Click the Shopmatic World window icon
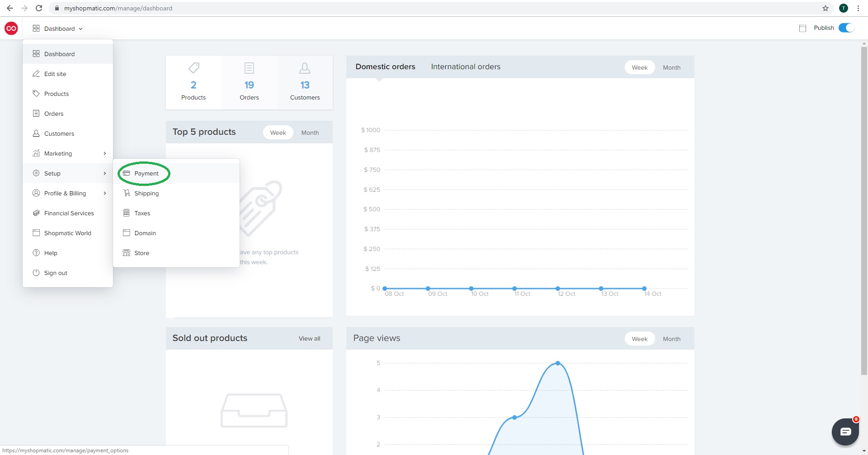 tap(36, 233)
